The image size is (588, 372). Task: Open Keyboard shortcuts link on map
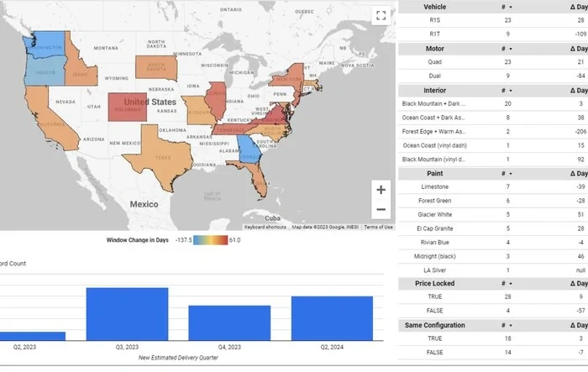tap(265, 227)
